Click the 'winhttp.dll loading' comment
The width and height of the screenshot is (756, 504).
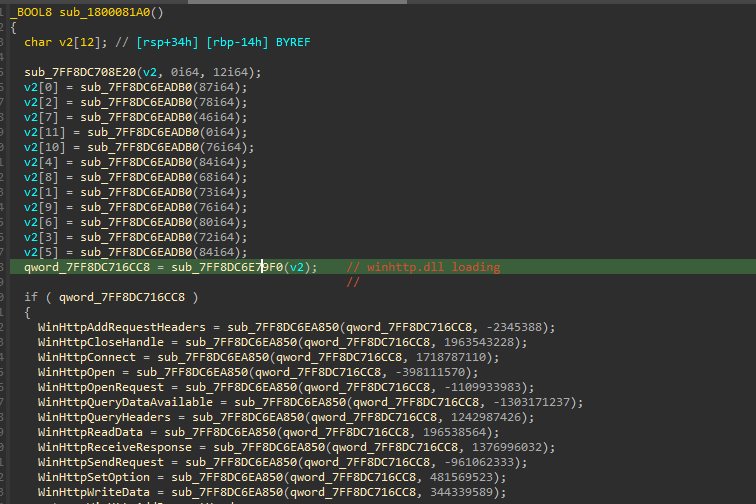[422, 268]
